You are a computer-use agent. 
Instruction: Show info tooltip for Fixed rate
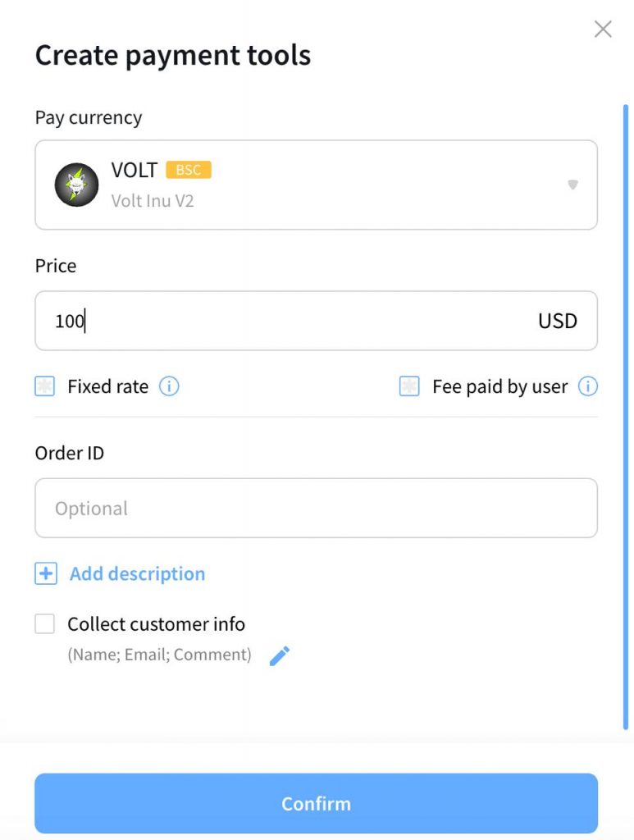coord(169,386)
